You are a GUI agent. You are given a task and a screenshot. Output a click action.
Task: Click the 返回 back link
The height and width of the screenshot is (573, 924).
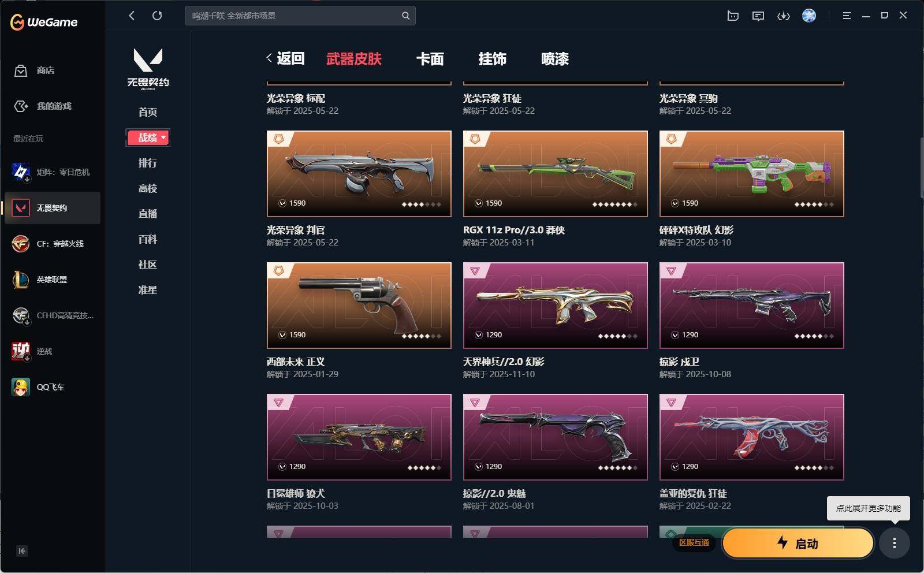point(285,58)
